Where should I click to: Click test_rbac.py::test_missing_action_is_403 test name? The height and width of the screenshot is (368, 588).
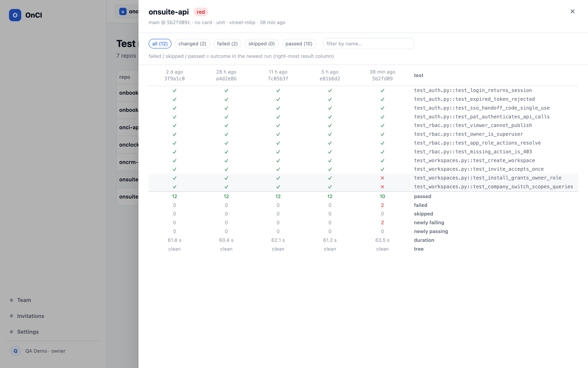coord(473,152)
